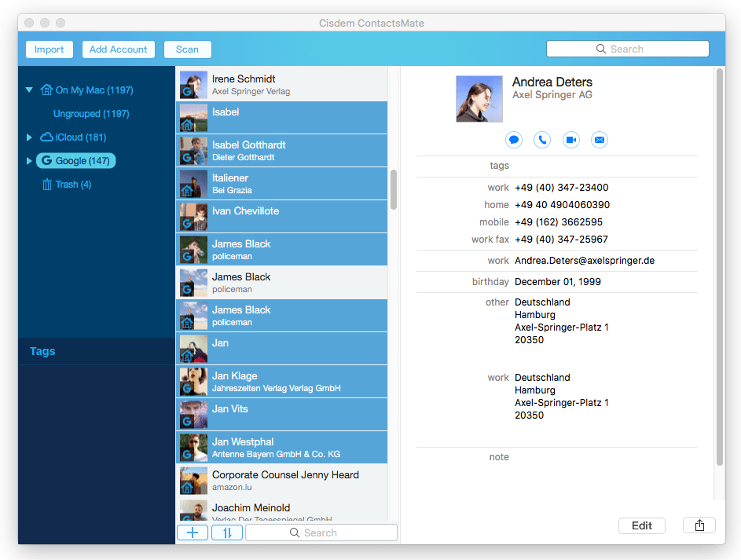Expand the Google account tree
Viewport: 741px width, 560px height.
point(29,161)
